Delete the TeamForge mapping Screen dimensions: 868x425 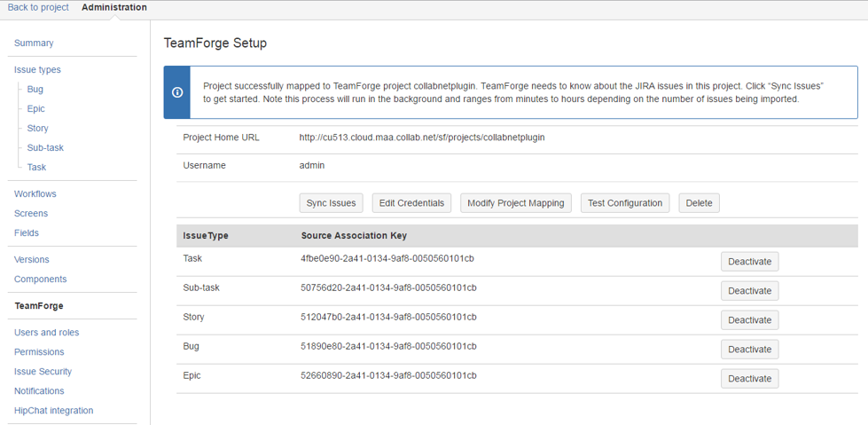tap(700, 203)
